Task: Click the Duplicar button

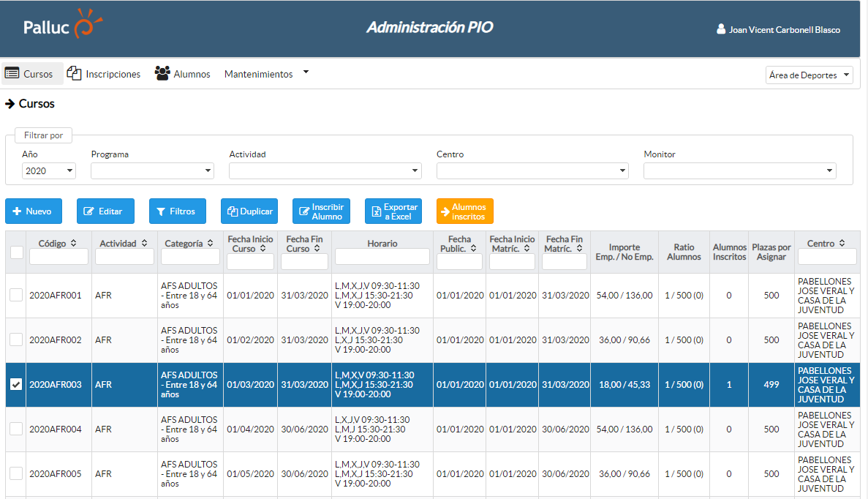Action: coord(249,211)
